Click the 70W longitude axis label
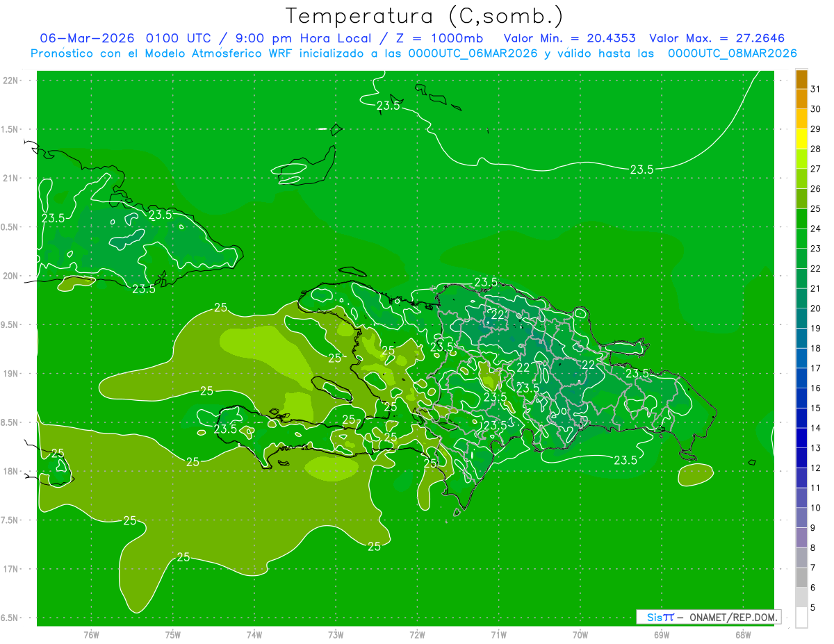Viewport: 834px width, 644px height. (580, 634)
